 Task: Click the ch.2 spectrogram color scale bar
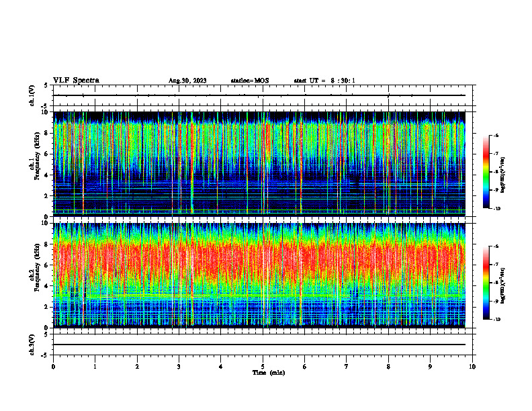point(486,283)
